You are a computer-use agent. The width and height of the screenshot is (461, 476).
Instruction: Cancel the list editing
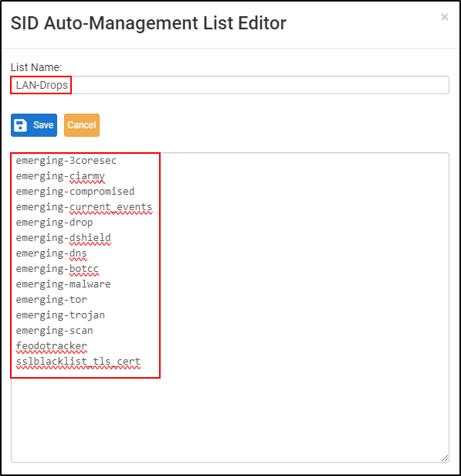pyautogui.click(x=82, y=125)
